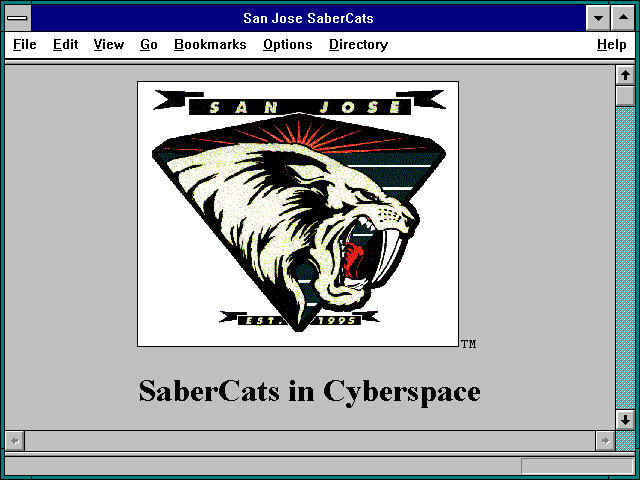The image size is (640, 480).
Task: Click the vertical scrollbar track below thumb
Action: 625,258
